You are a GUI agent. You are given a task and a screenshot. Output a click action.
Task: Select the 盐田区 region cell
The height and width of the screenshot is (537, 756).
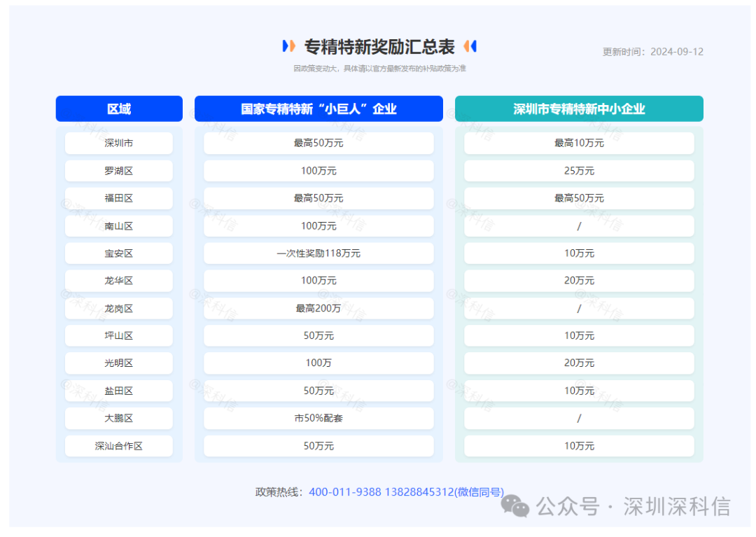click(119, 391)
